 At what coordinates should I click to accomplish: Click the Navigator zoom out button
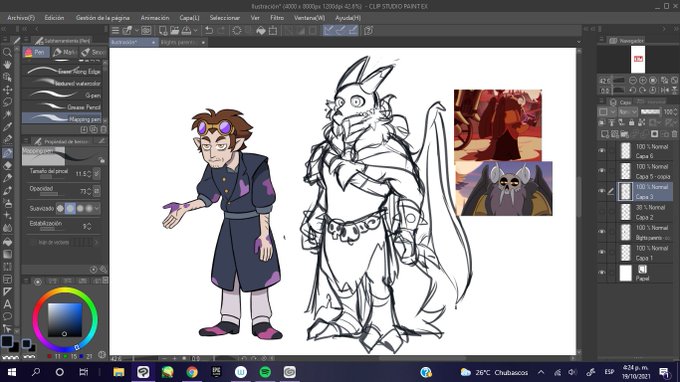633,80
